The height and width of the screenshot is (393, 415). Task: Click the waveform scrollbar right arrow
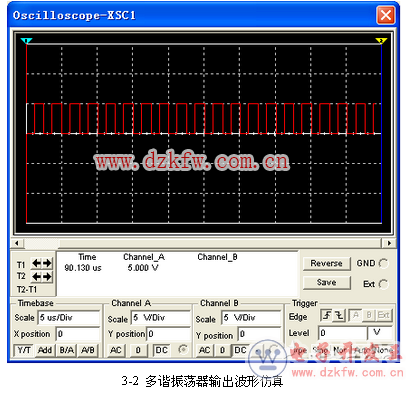[389, 243]
